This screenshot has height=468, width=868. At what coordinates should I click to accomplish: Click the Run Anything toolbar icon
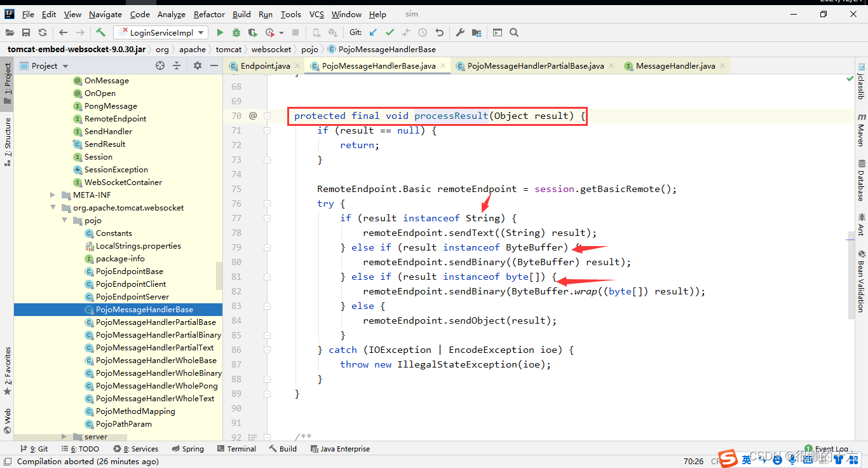click(498, 32)
